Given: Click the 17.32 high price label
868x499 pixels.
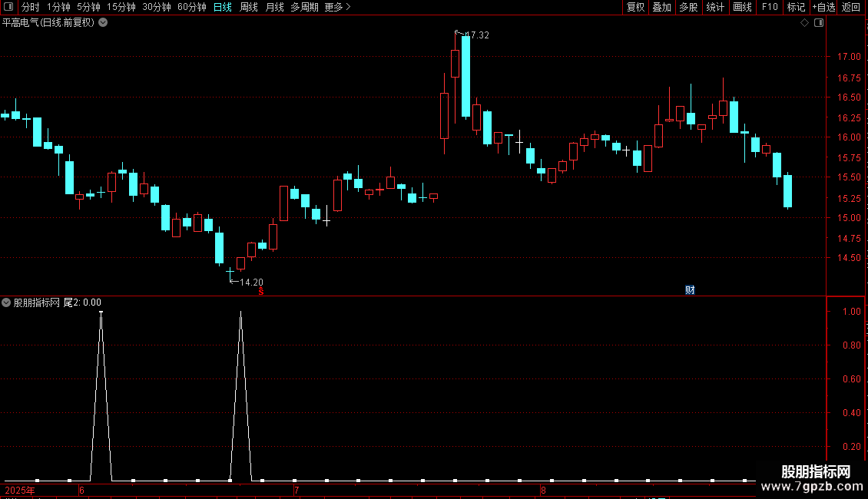Looking at the screenshot, I should 477,35.
